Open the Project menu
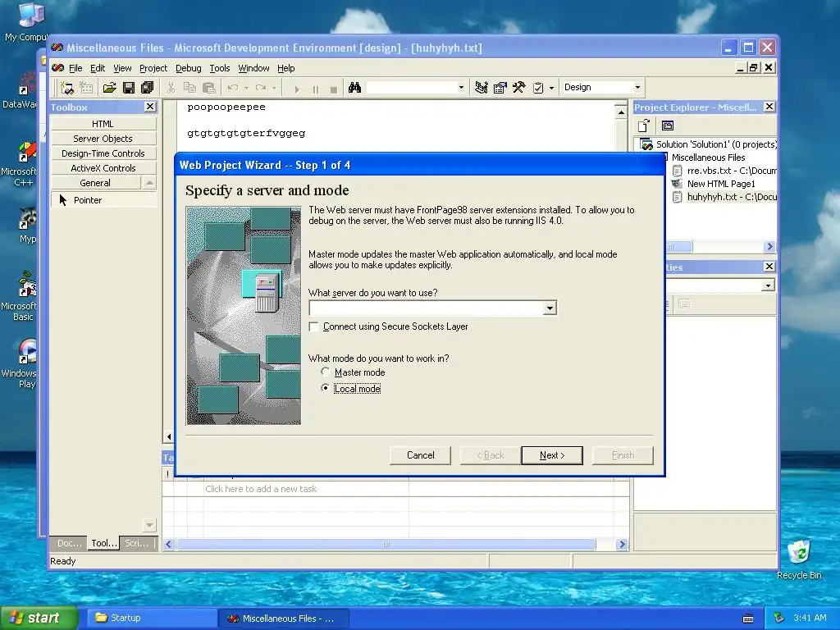Image resolution: width=840 pixels, height=630 pixels. click(x=153, y=68)
